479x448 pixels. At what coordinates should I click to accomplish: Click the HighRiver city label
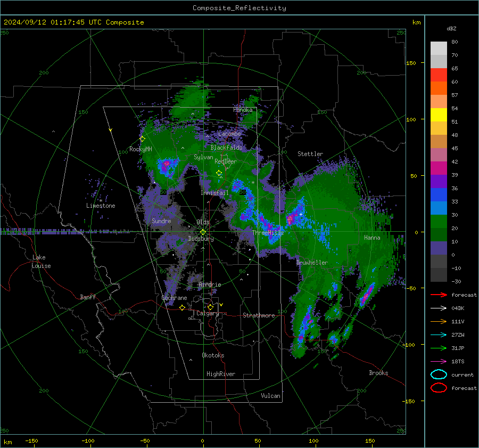coord(221,374)
